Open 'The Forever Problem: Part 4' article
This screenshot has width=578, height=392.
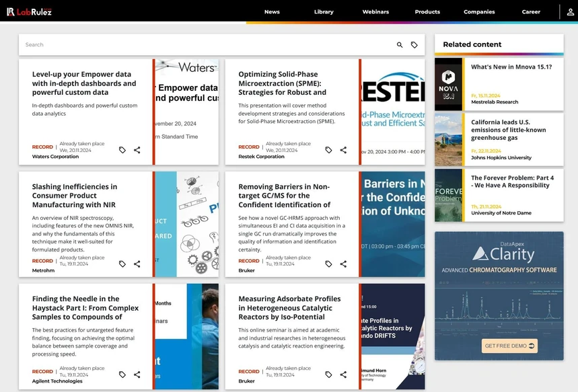512,182
